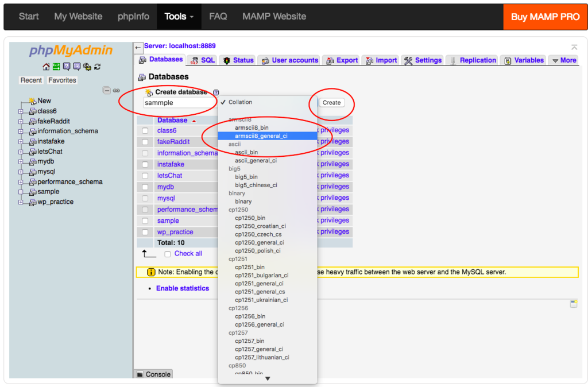Click the Database column sort arrow
588x387 pixels.
pyautogui.click(x=194, y=121)
